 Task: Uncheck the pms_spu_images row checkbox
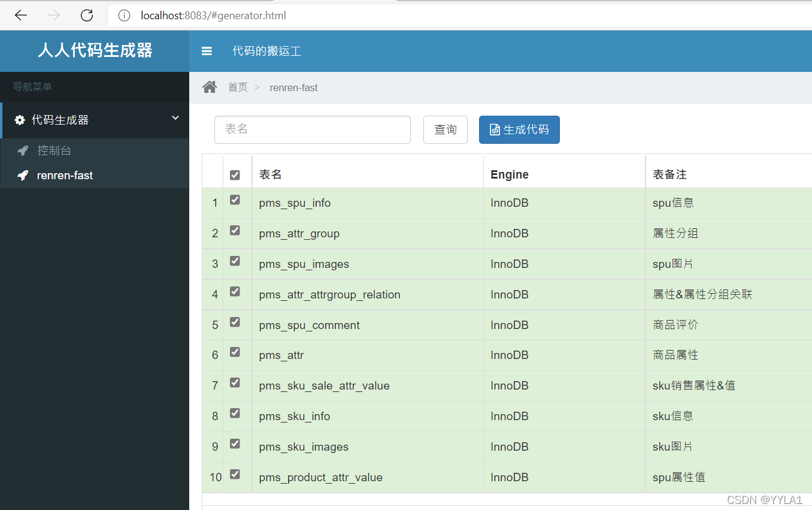click(235, 261)
